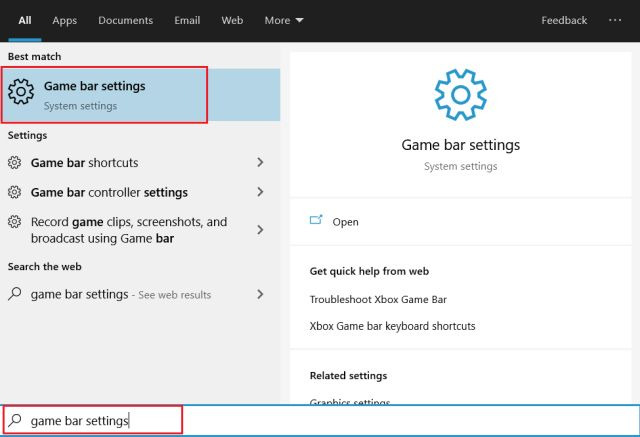The width and height of the screenshot is (640, 437).
Task: Open the More filter dropdown
Action: click(x=284, y=20)
